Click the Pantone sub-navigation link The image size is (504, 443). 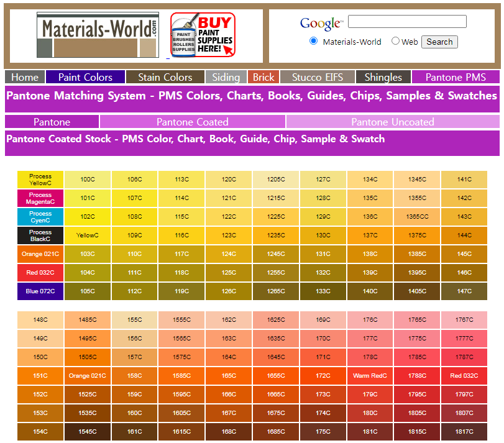tap(52, 122)
